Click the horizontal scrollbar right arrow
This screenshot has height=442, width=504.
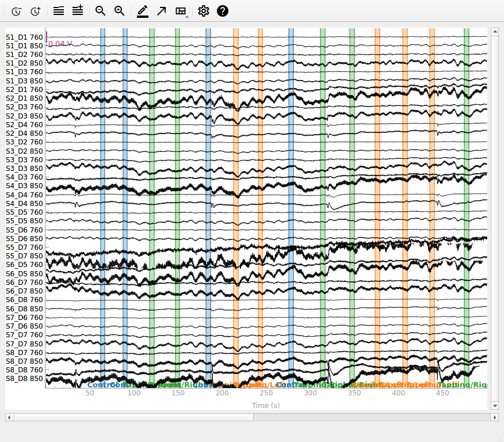coord(495,417)
